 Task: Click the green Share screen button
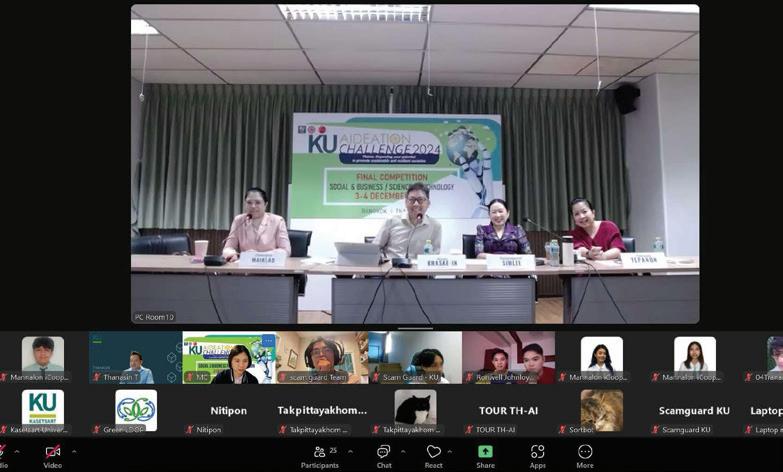pyautogui.click(x=485, y=452)
